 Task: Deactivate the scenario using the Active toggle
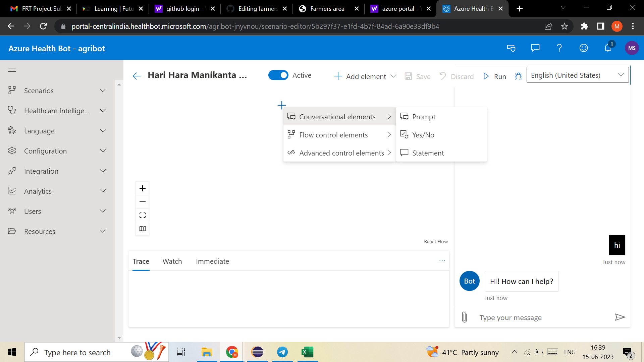[x=278, y=75]
